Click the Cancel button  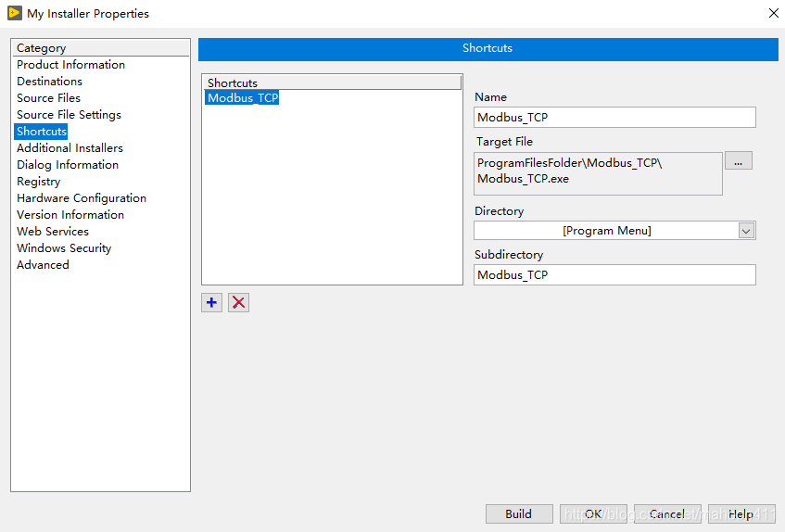[x=667, y=514]
